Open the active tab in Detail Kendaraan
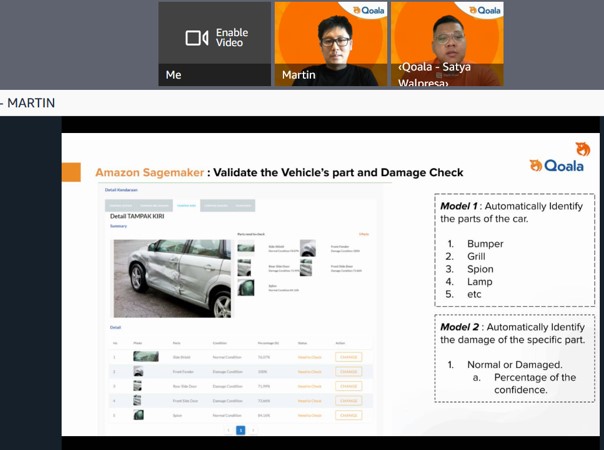This screenshot has width=604, height=450. (186, 205)
